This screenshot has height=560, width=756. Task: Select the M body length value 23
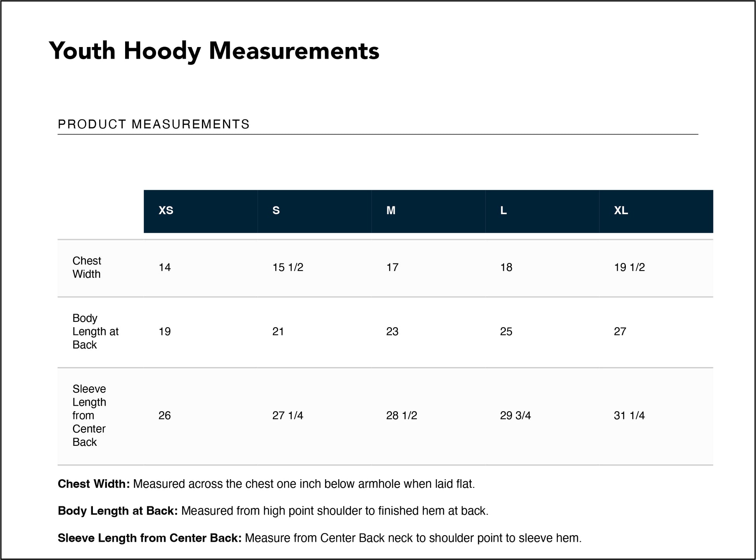[392, 331]
